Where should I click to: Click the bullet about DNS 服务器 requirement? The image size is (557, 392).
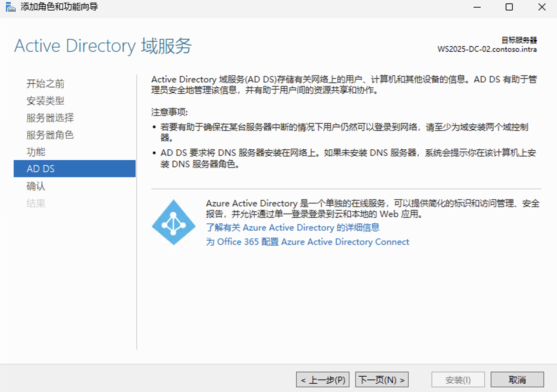(348, 158)
